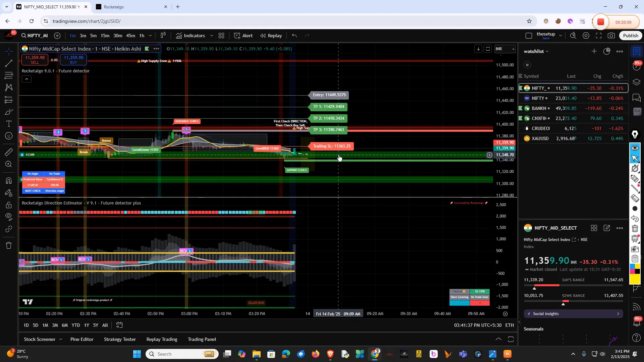Click the Publish button

click(x=630, y=35)
